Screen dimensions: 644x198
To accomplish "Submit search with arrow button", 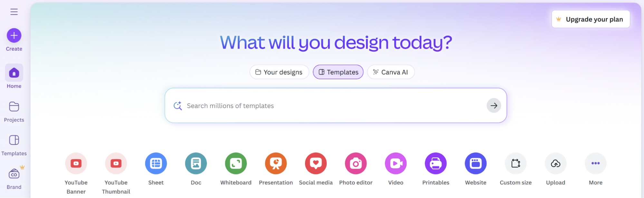I will 494,106.
